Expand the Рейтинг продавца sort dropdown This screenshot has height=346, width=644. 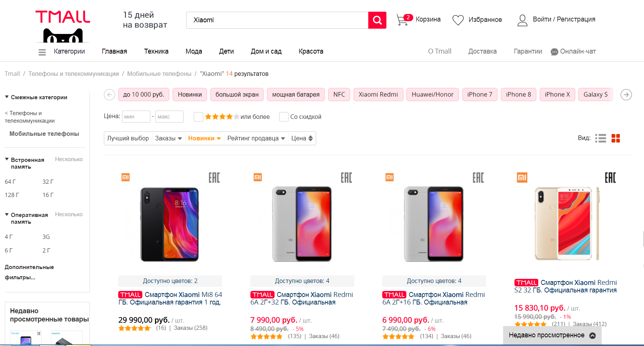(x=256, y=138)
